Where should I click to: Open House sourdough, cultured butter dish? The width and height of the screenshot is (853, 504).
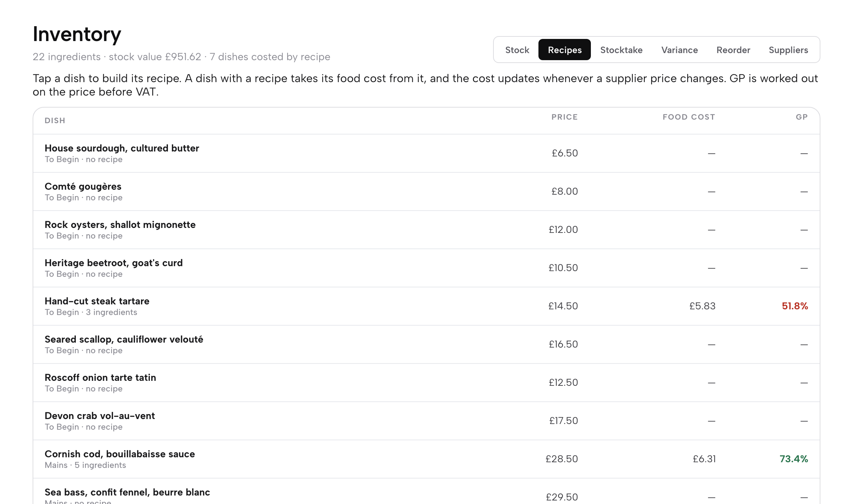(x=426, y=153)
